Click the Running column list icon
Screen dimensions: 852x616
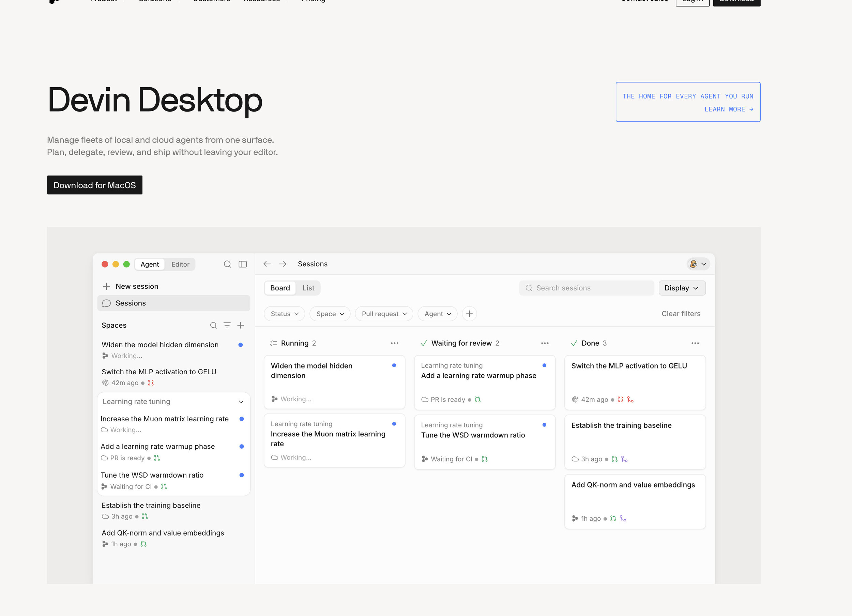(x=273, y=343)
